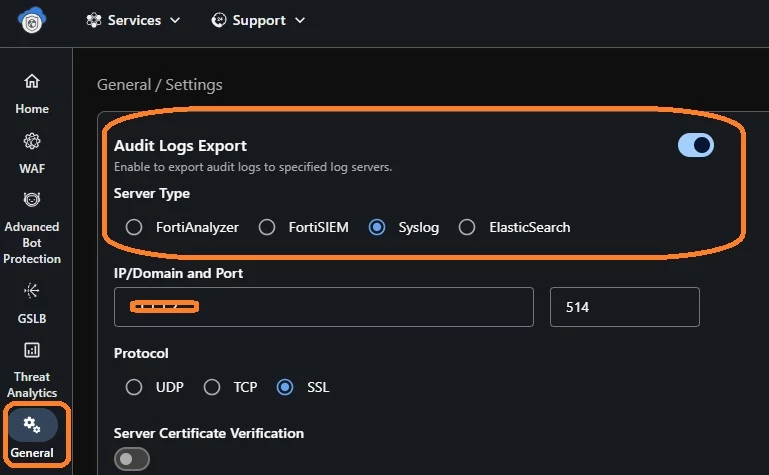The width and height of the screenshot is (769, 475).
Task: Open the WAF sidebar icon
Action: point(32,141)
